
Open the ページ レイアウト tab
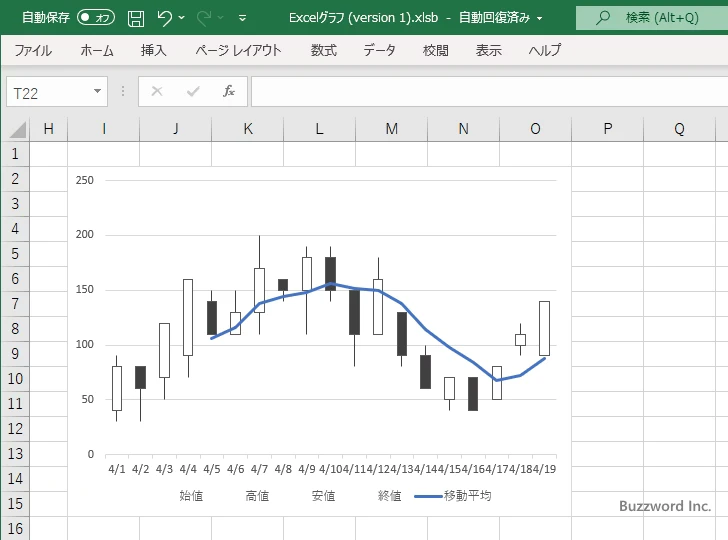tap(238, 50)
